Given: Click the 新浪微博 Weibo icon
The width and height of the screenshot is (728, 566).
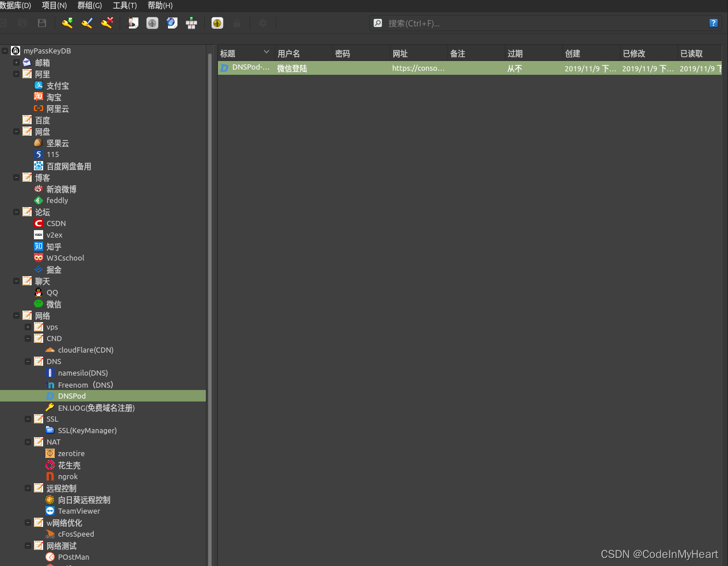Looking at the screenshot, I should [x=39, y=189].
